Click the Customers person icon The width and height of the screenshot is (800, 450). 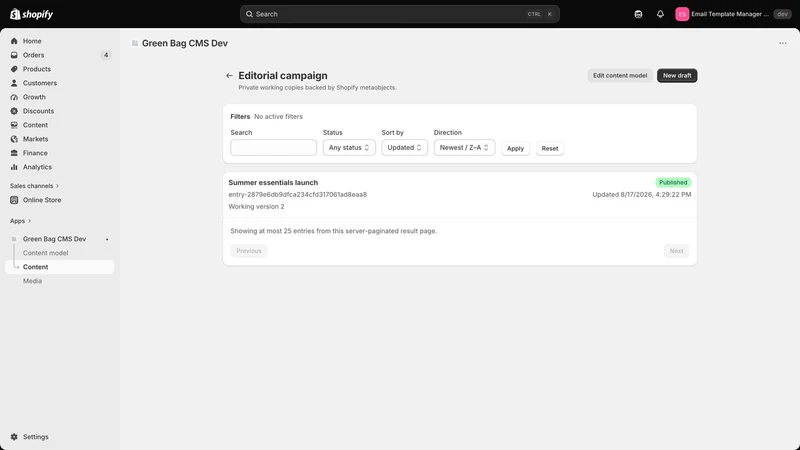14,83
